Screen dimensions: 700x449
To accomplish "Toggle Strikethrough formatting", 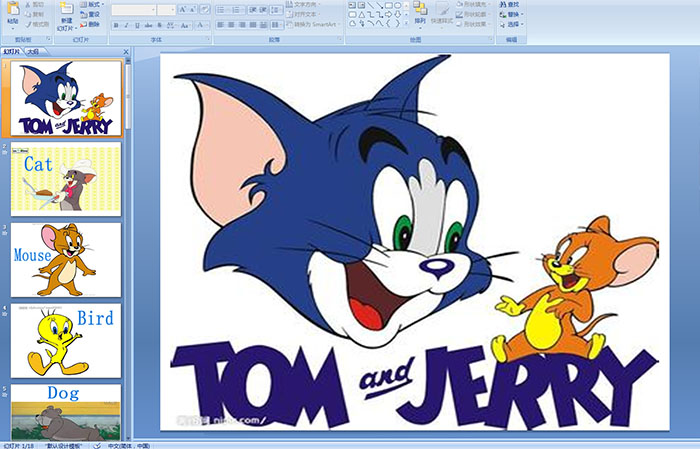I will (148, 25).
